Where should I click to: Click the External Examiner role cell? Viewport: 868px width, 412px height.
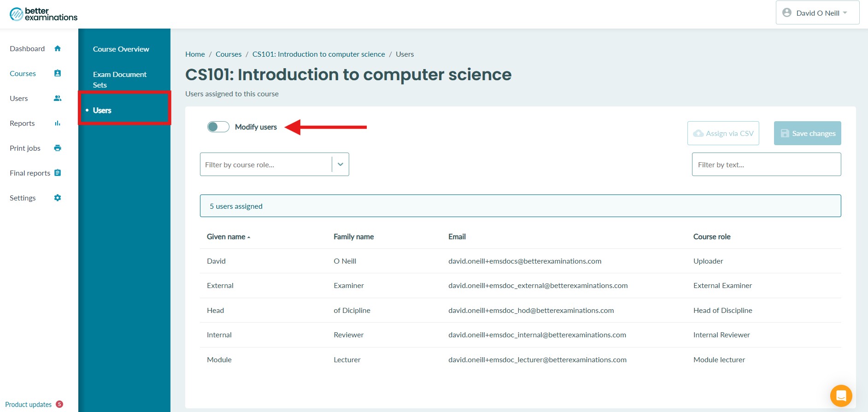tap(722, 285)
